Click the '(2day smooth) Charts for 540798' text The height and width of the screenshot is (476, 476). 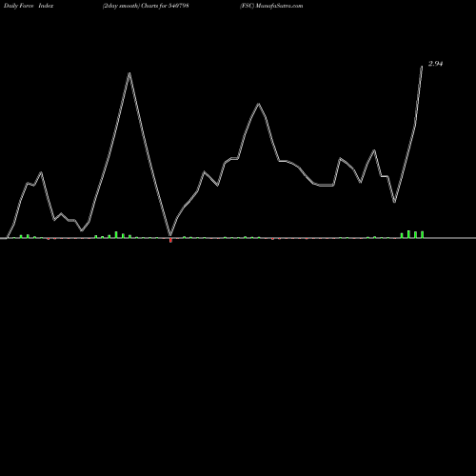146,6
